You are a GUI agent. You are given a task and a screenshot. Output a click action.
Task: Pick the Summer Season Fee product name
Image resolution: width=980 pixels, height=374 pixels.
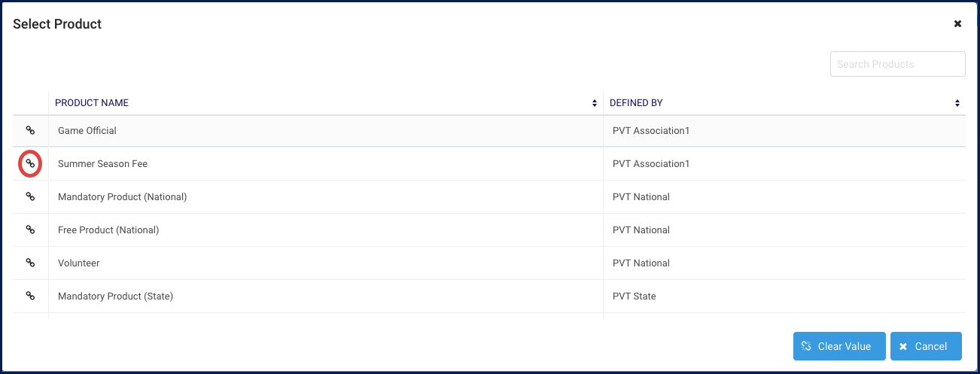pyautogui.click(x=102, y=164)
